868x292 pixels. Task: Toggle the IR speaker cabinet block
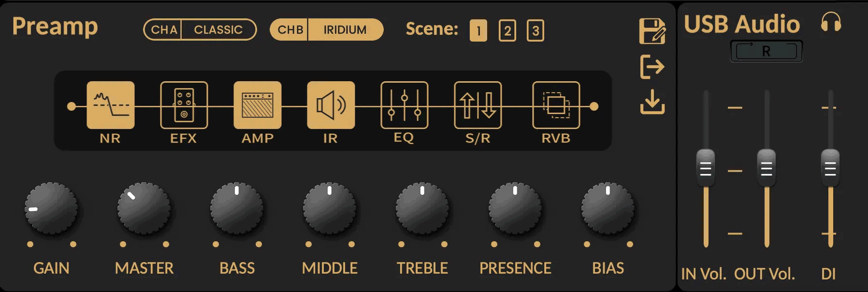click(x=331, y=105)
